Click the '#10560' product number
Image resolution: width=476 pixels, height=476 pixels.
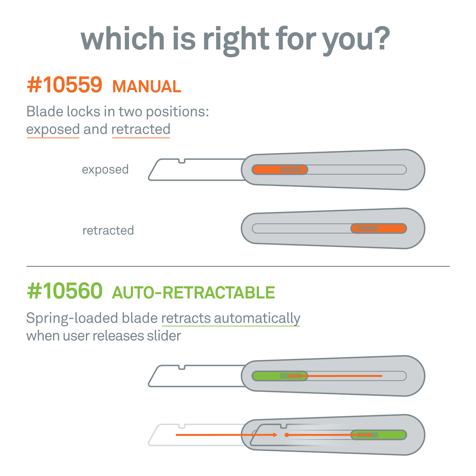(65, 291)
